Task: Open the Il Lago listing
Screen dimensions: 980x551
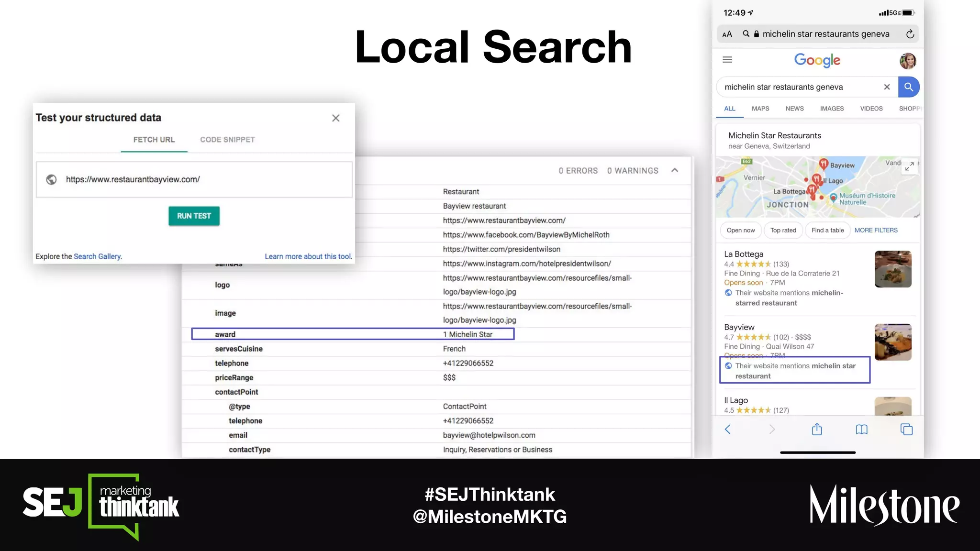Action: click(x=736, y=400)
